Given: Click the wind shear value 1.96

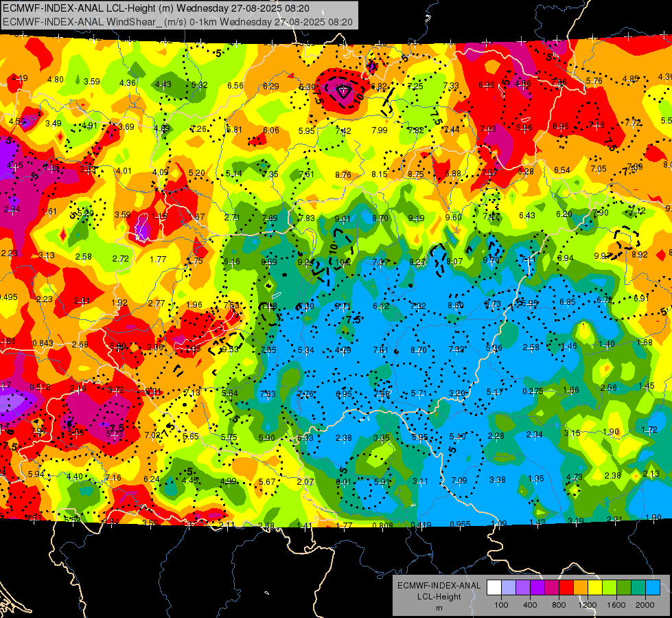Looking at the screenshot, I should click(194, 305).
